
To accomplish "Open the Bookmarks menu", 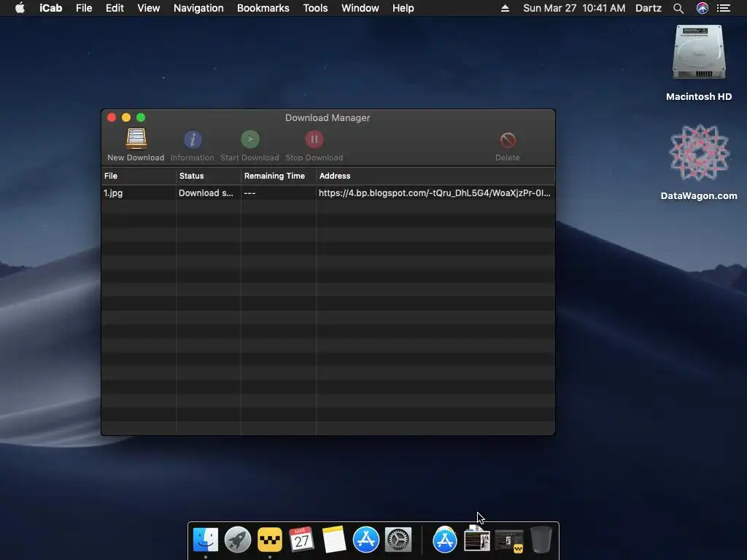I will [263, 8].
